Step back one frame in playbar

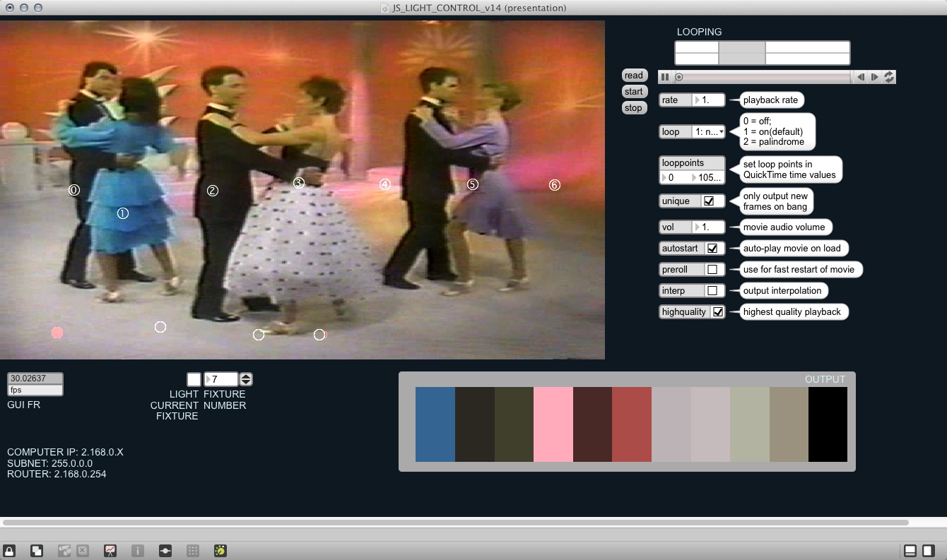(861, 77)
